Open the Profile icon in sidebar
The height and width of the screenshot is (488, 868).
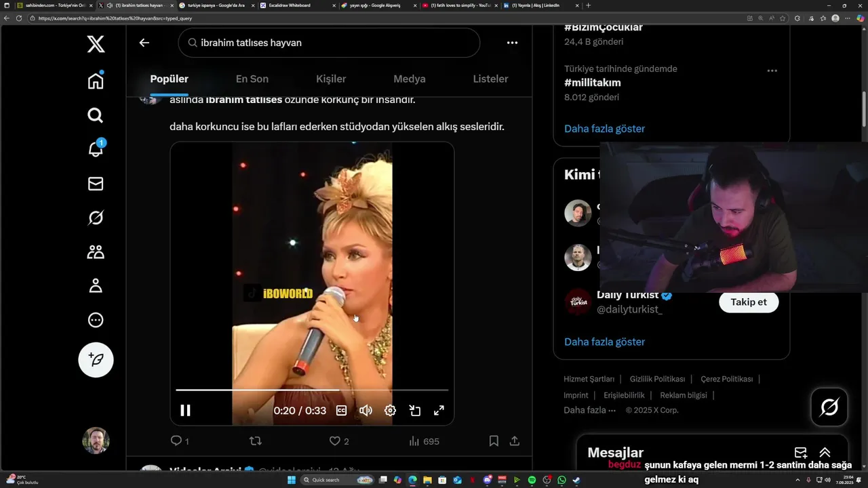[96, 286]
